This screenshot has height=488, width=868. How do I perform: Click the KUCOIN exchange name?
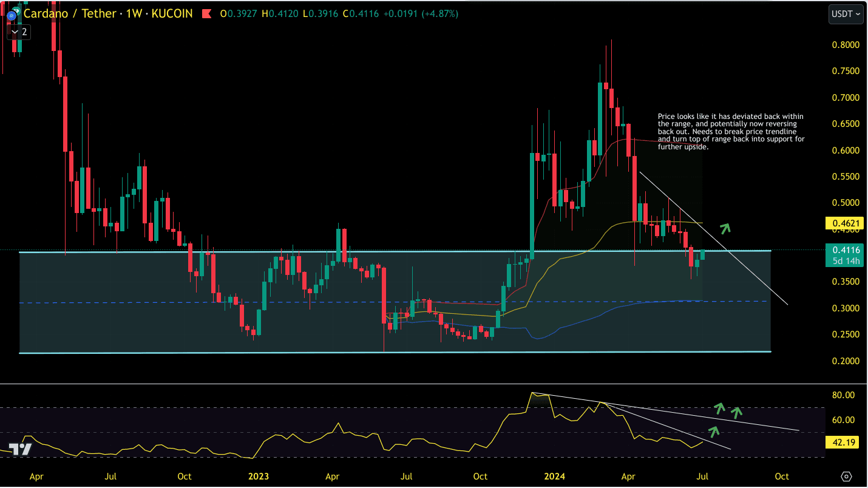coord(172,13)
